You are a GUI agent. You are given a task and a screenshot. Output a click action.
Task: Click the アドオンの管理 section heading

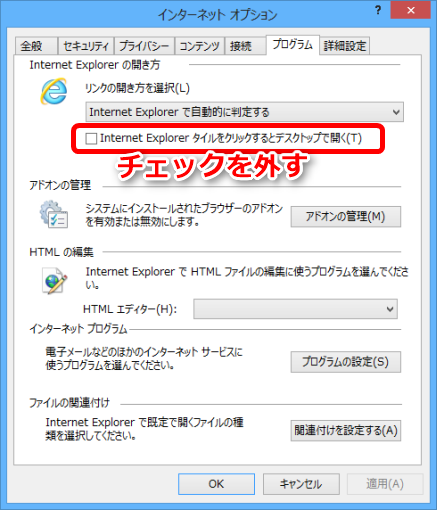click(60, 185)
